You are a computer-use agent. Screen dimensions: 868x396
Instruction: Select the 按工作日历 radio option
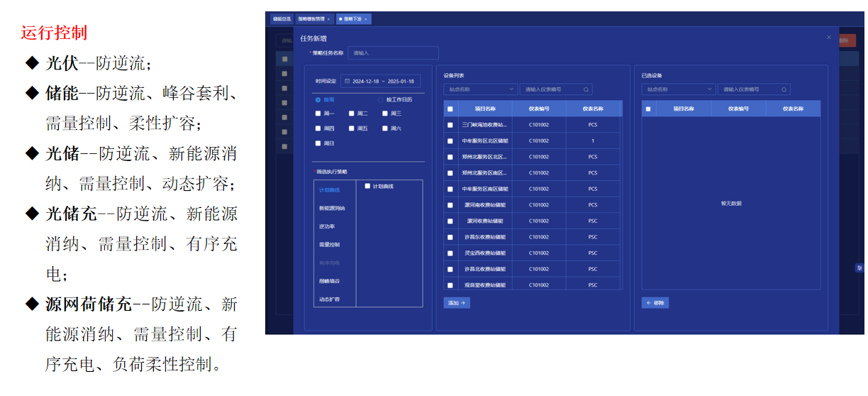click(x=380, y=100)
